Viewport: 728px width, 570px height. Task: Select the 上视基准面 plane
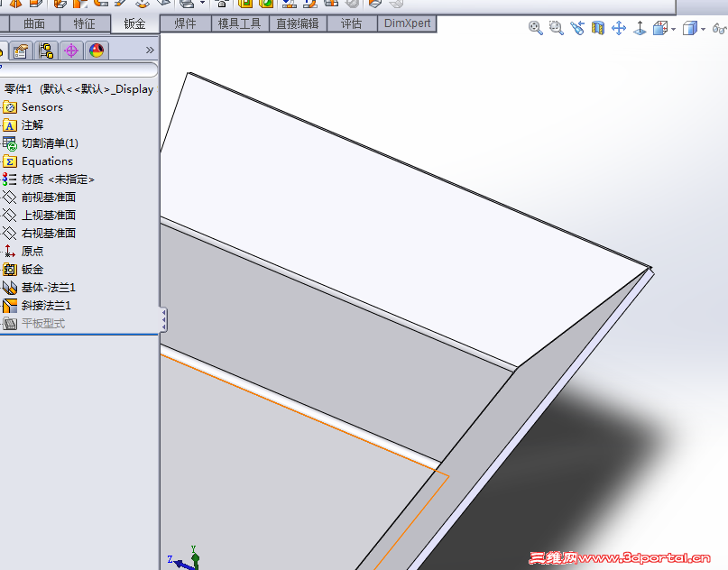(39, 216)
